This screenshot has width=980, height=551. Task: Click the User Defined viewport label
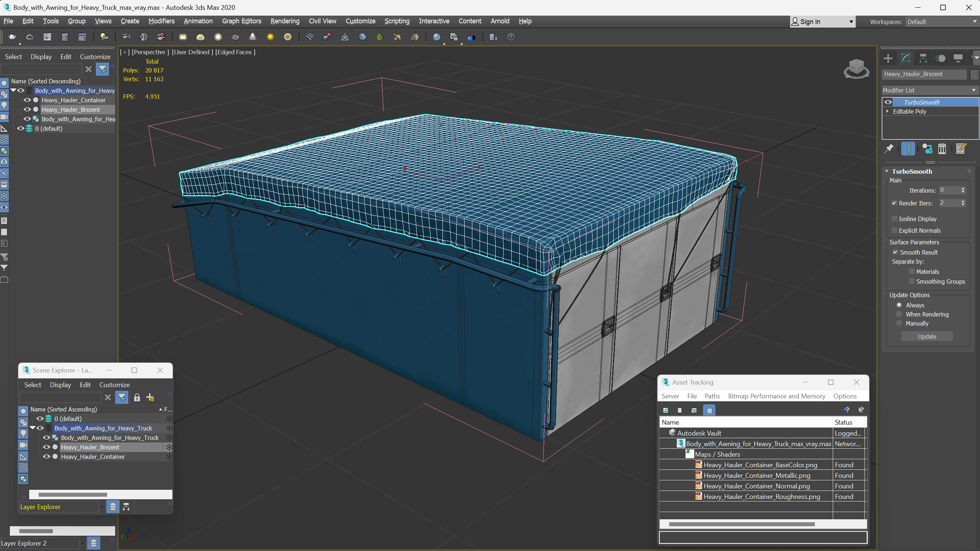pos(192,52)
